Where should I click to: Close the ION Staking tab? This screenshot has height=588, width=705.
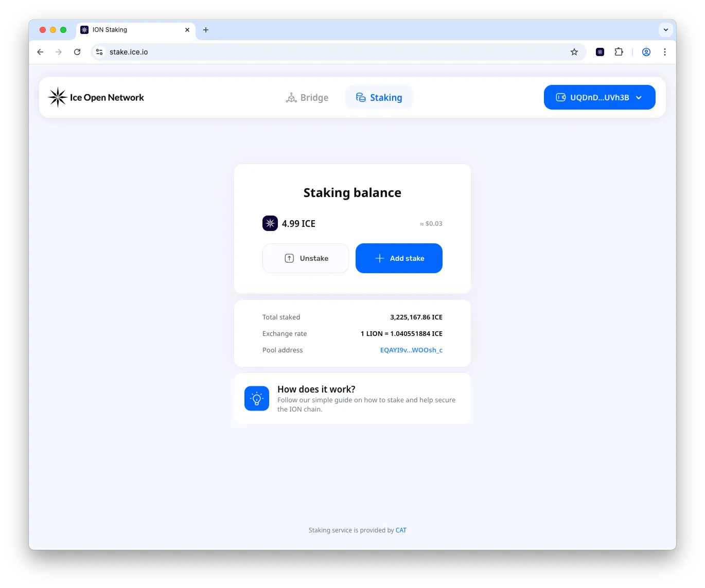187,30
